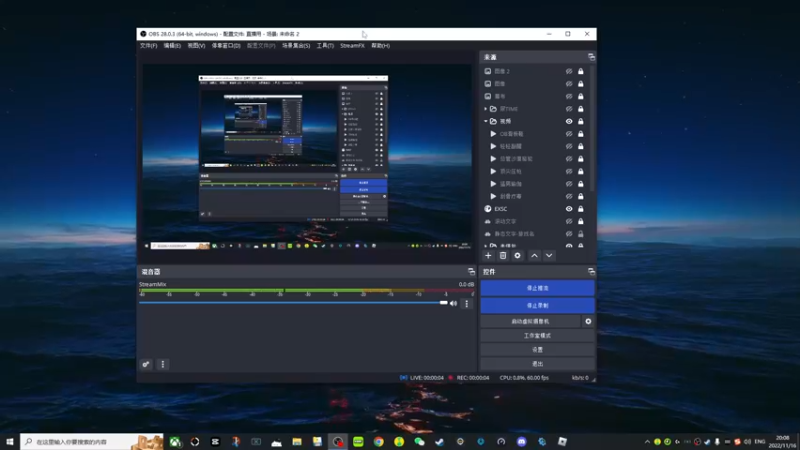Hide the 视频 folder group
This screenshot has width=800, height=450.
tap(569, 121)
